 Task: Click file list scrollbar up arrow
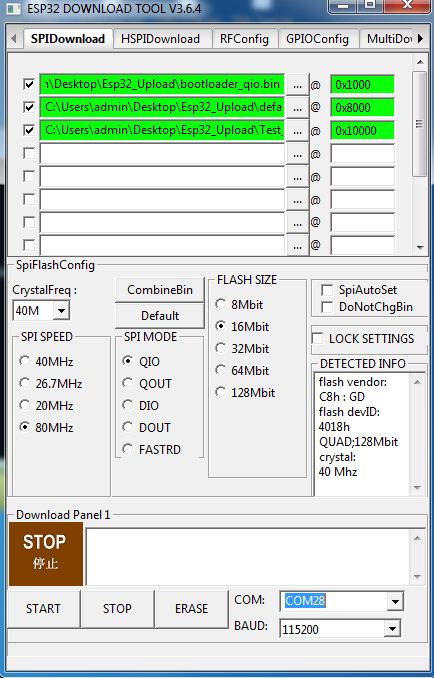point(420,63)
